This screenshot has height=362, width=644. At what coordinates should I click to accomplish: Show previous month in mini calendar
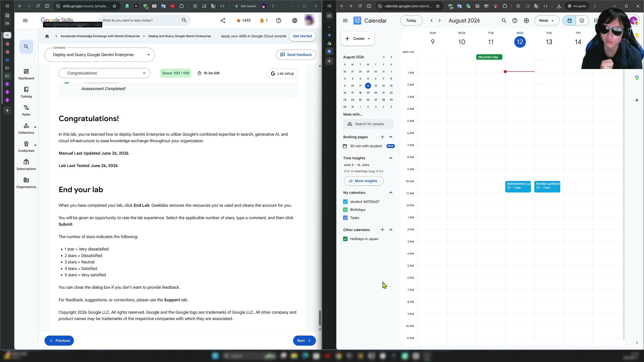click(384, 57)
